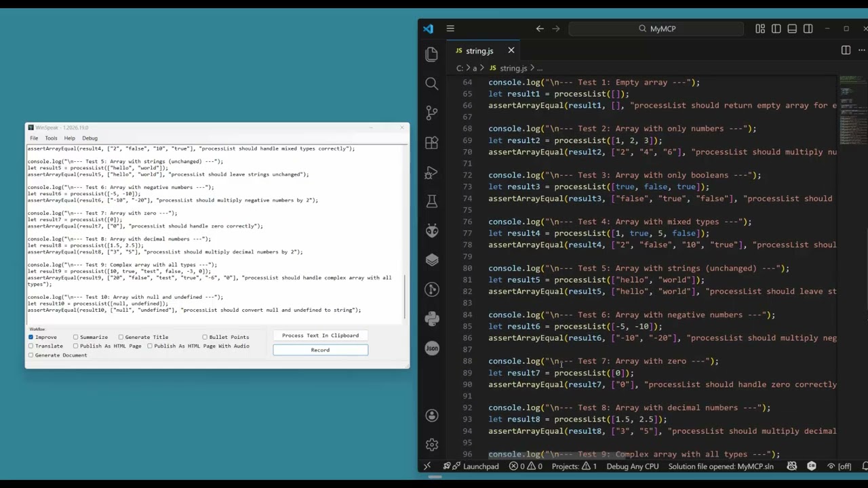Screen dimensions: 868x488
Task: Toggle secondary side bar layout icon
Action: click(808, 28)
